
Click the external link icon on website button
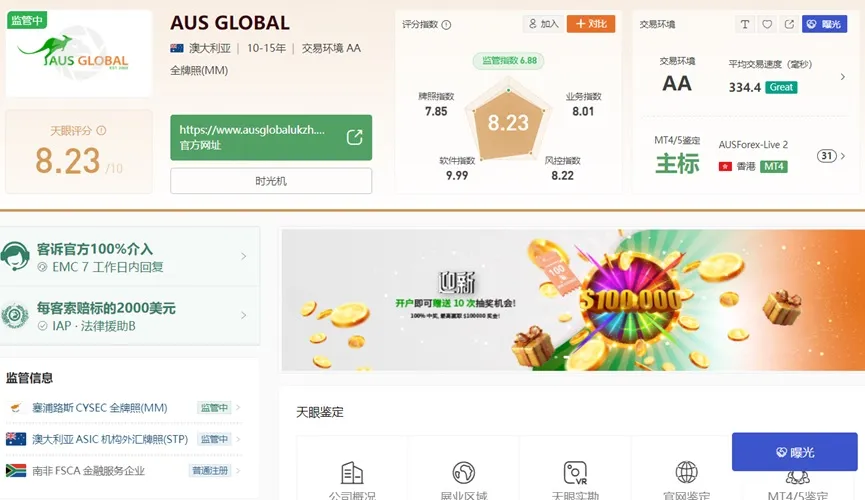point(354,137)
